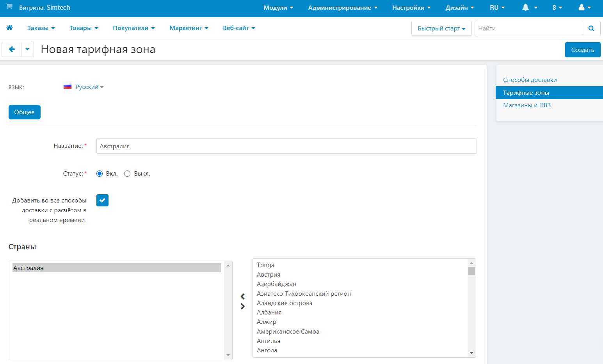This screenshot has width=603, height=364.
Task: Click the Создать button
Action: click(582, 50)
